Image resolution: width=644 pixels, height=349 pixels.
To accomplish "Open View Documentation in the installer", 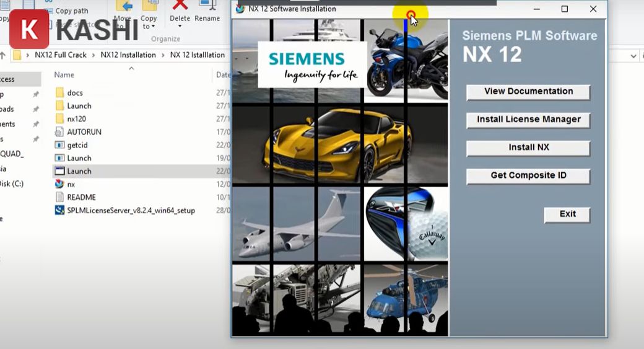I will 528,92.
